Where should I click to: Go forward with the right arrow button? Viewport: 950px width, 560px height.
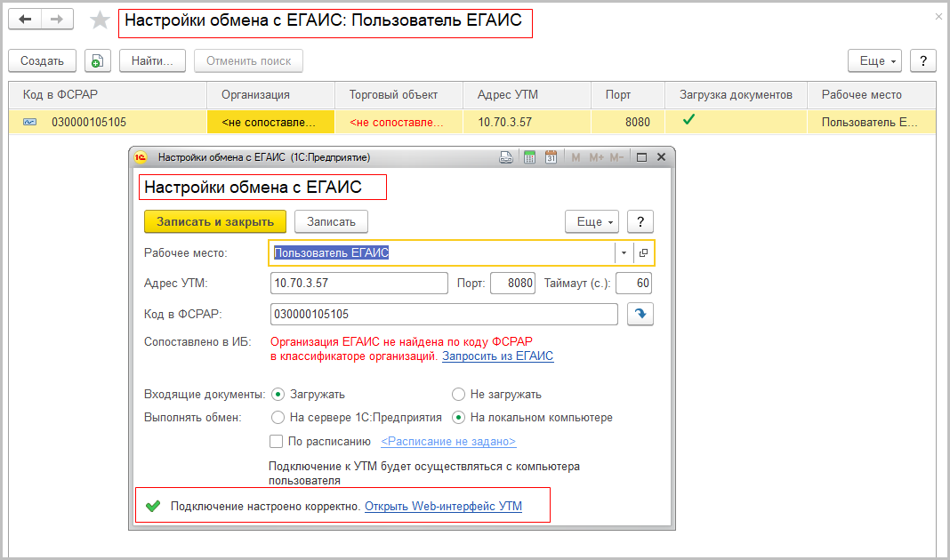(x=57, y=20)
